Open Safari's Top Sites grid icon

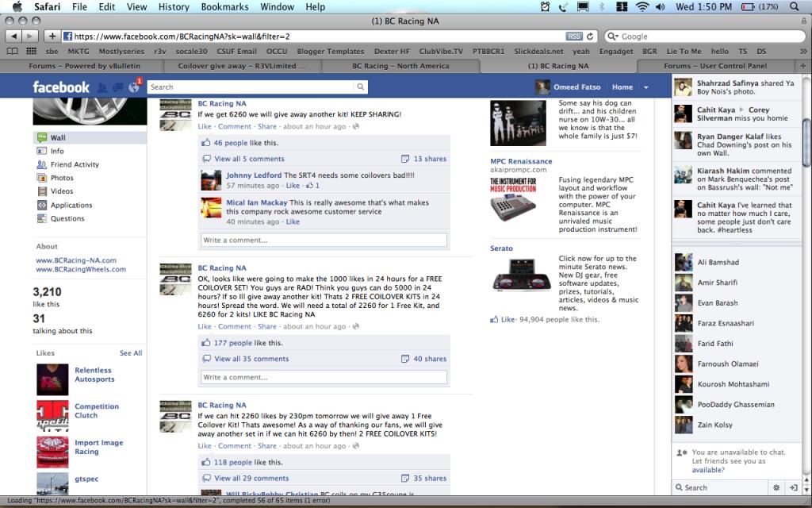(31, 52)
